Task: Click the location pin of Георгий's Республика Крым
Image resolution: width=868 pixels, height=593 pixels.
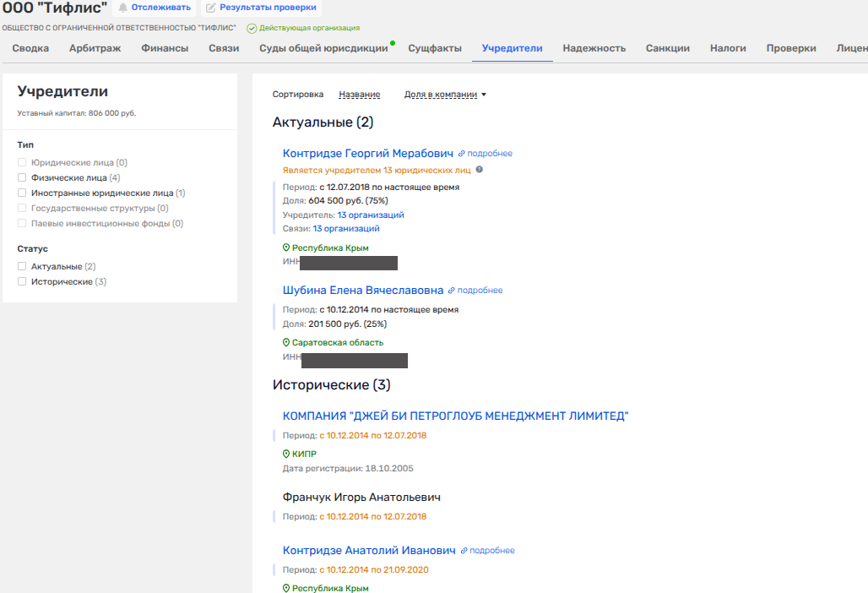Action: [286, 248]
